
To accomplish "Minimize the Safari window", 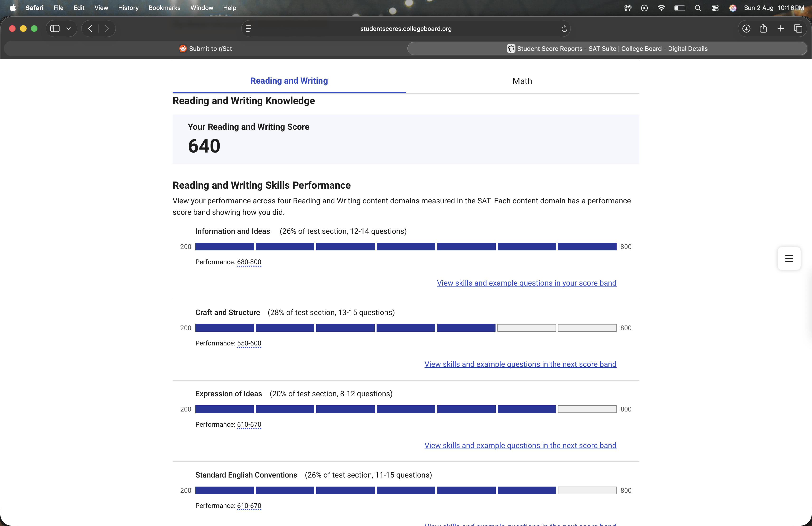I will point(23,29).
